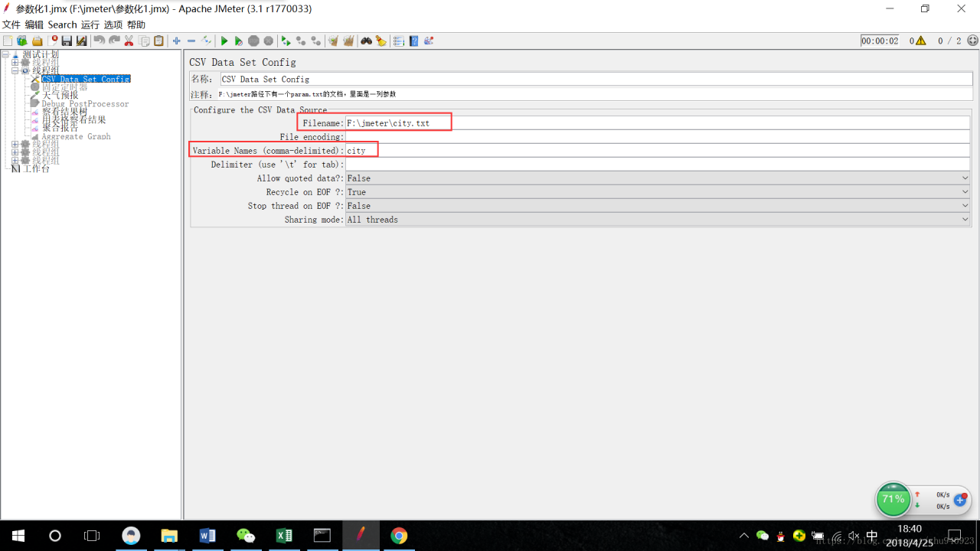Screen dimensions: 980x551
Task: Paste from the clipboard icon
Action: tap(158, 41)
